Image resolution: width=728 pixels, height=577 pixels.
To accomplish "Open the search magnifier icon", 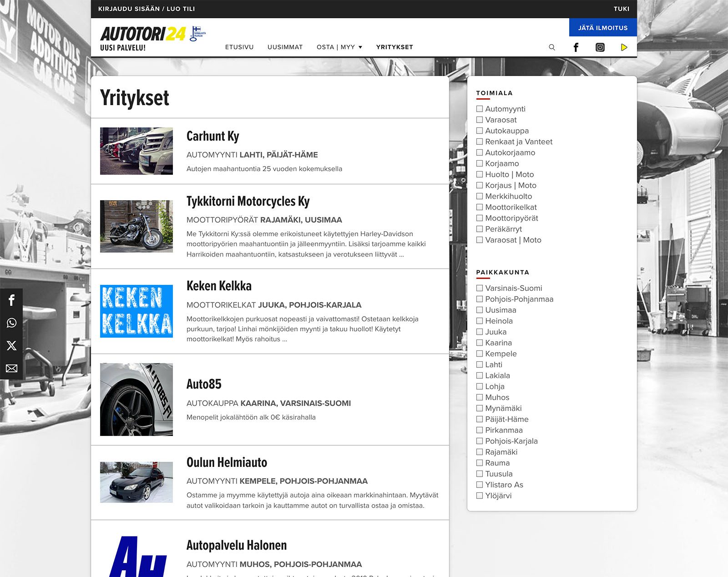I will click(x=552, y=47).
